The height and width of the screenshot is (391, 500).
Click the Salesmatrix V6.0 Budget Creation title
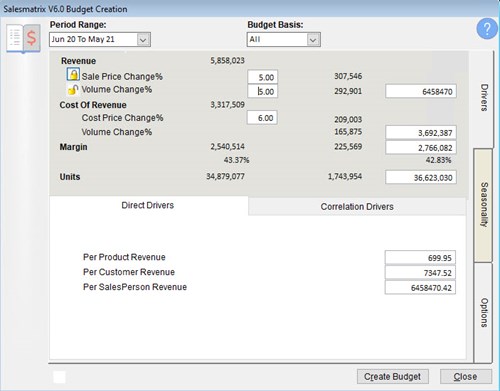[x=65, y=9]
